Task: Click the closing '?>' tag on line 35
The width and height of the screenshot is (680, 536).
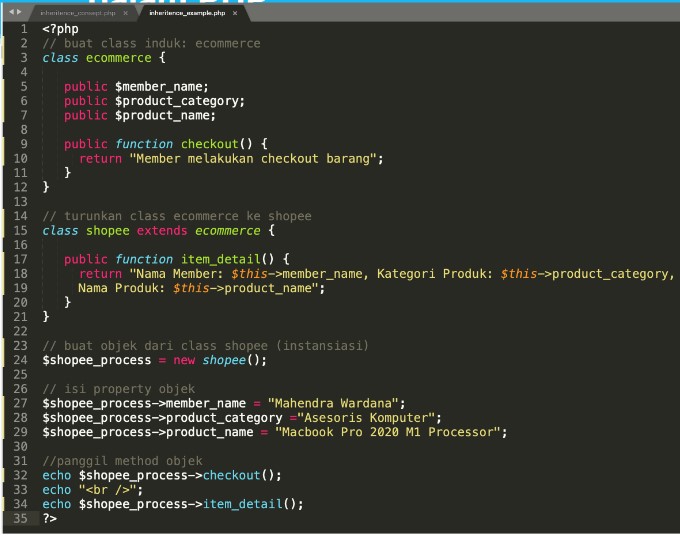Action: [49, 518]
